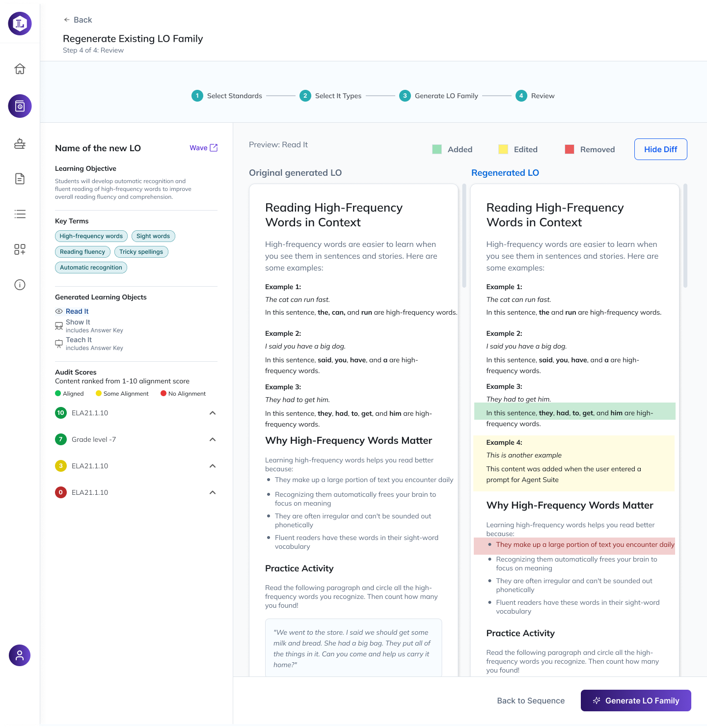This screenshot has width=707, height=728.
Task: Go to step 3 Generate LO Family
Action: (439, 96)
